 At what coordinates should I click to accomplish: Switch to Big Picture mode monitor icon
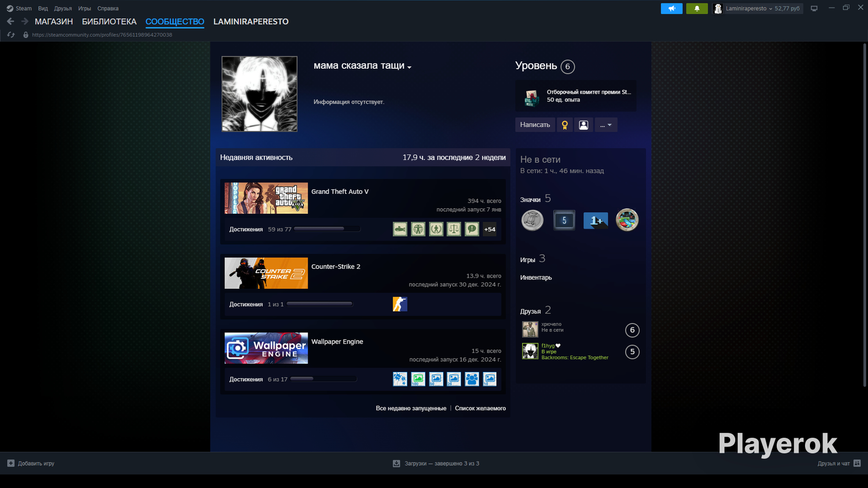pyautogui.click(x=814, y=8)
